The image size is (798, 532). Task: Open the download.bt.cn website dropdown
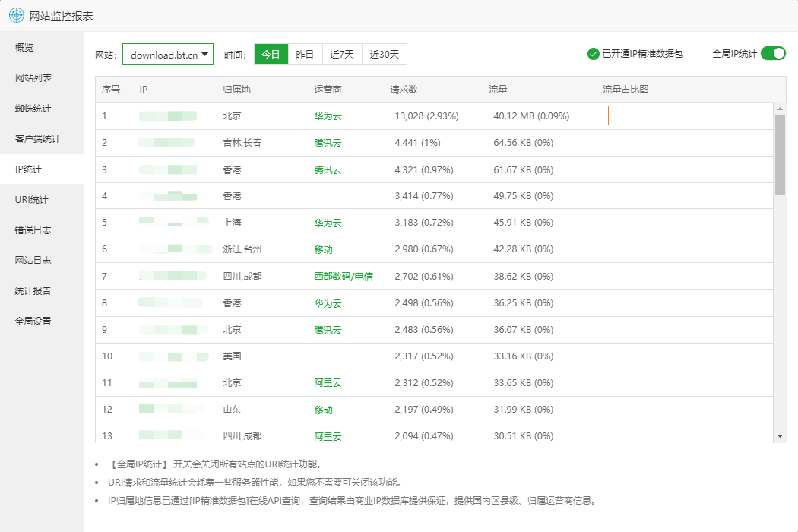pos(167,54)
